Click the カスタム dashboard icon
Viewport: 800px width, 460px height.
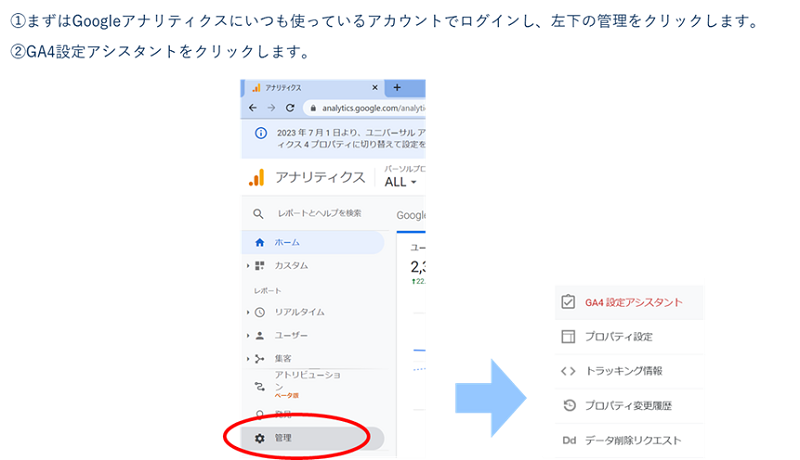[260, 266]
